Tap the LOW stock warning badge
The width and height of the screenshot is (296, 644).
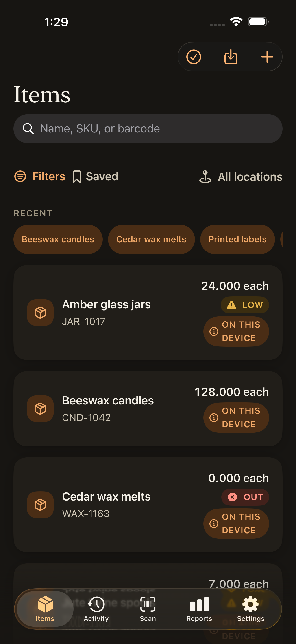(245, 305)
